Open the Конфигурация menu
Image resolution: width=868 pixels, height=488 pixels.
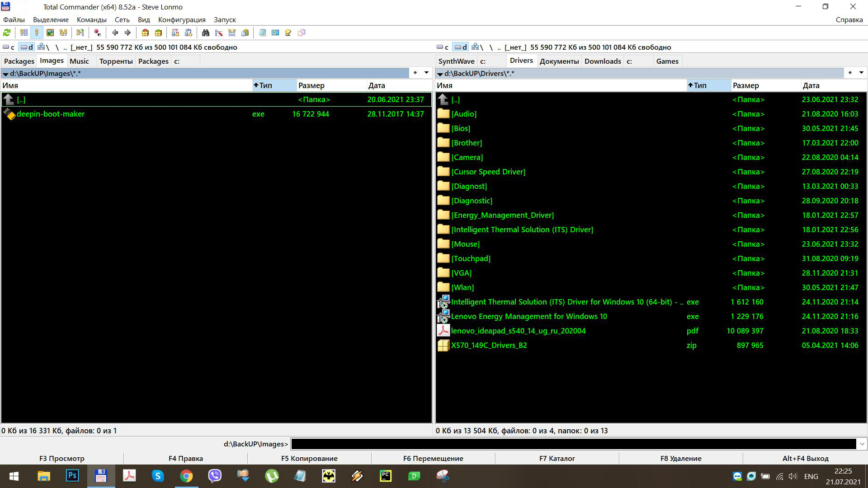(x=181, y=20)
